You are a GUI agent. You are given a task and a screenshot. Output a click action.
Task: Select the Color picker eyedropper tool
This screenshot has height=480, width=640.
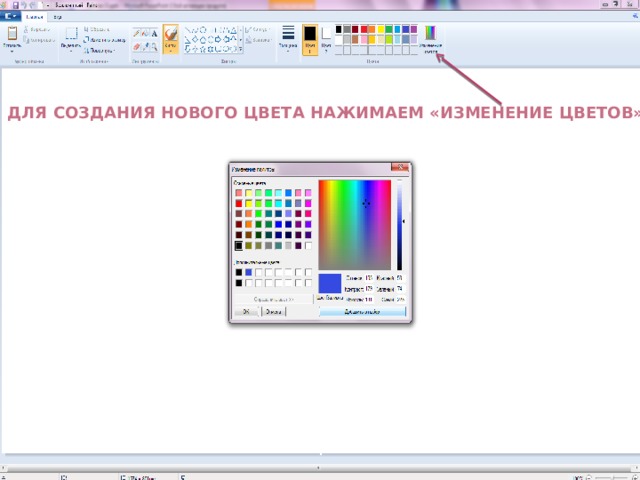point(145,47)
